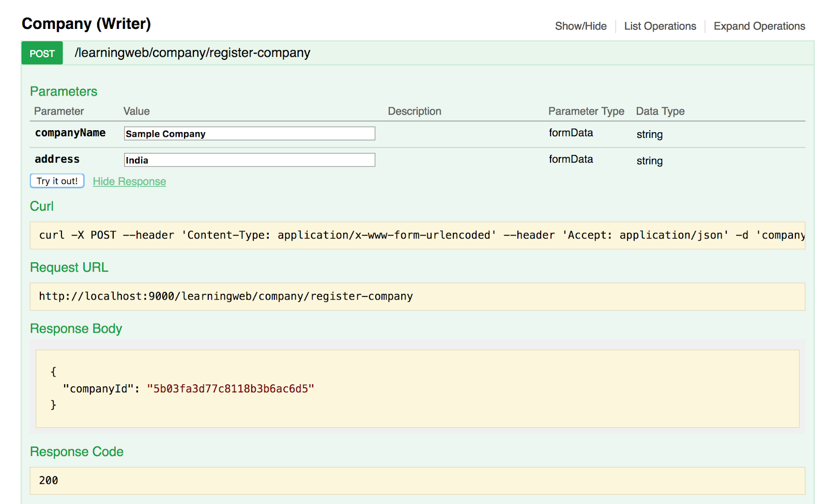Click the Parameter Type column header
This screenshot has width=827, height=504.
(x=586, y=111)
